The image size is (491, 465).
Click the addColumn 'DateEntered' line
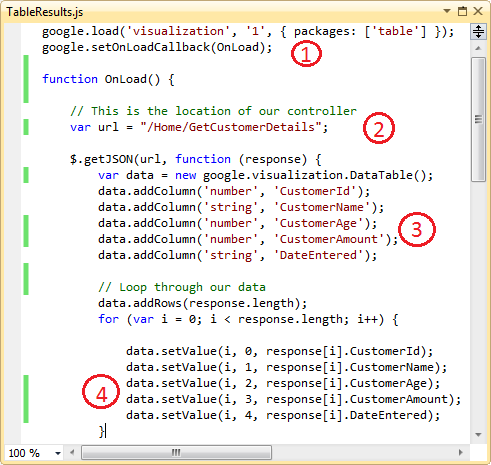(x=237, y=255)
